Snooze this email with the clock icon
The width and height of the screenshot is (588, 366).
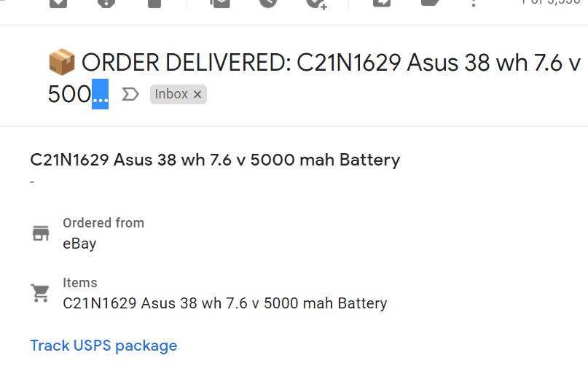(x=268, y=3)
